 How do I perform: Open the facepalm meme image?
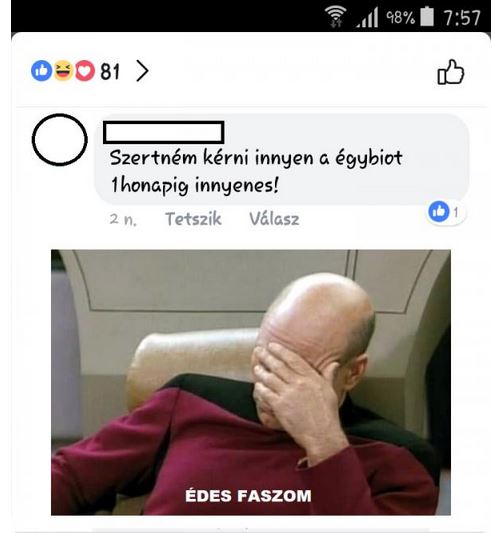[251, 382]
